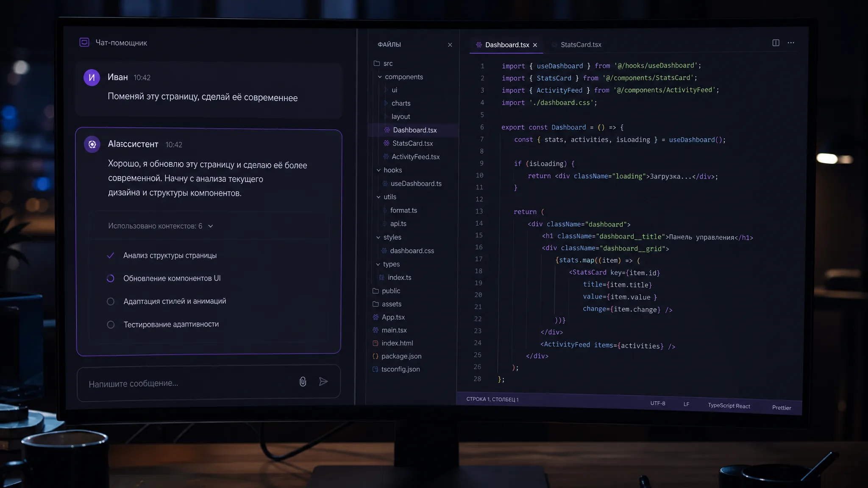
Task: Click the package.json braces icon
Action: 375,356
